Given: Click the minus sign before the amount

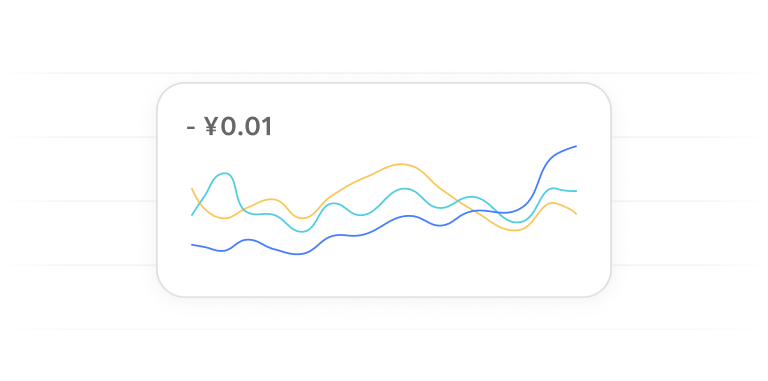Looking at the screenshot, I should [x=191, y=128].
